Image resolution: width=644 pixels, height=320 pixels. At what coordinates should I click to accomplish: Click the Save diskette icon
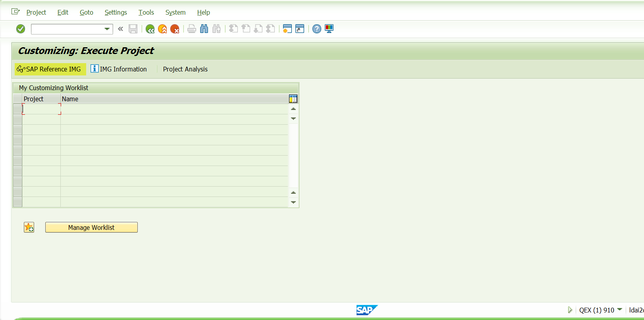pyautogui.click(x=133, y=29)
